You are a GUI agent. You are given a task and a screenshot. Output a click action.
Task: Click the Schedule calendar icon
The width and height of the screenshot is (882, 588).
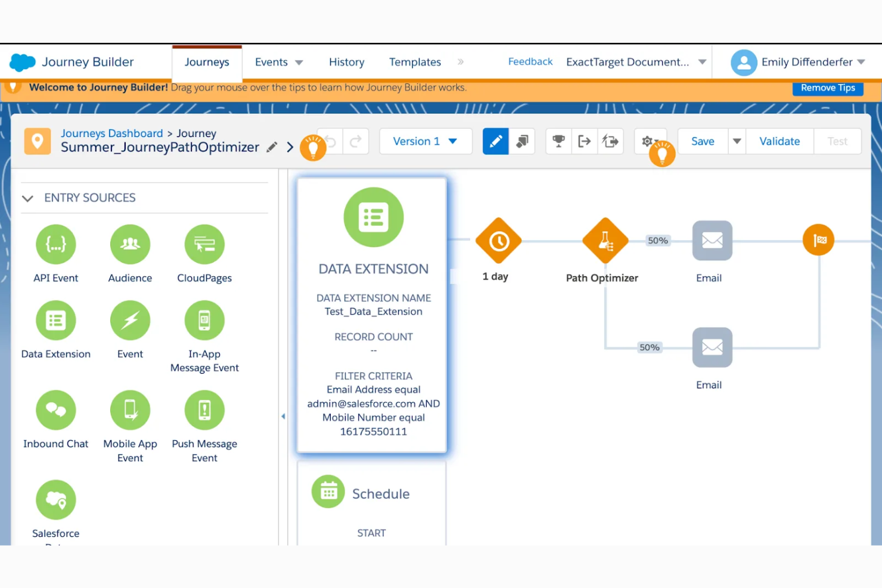pos(328,491)
